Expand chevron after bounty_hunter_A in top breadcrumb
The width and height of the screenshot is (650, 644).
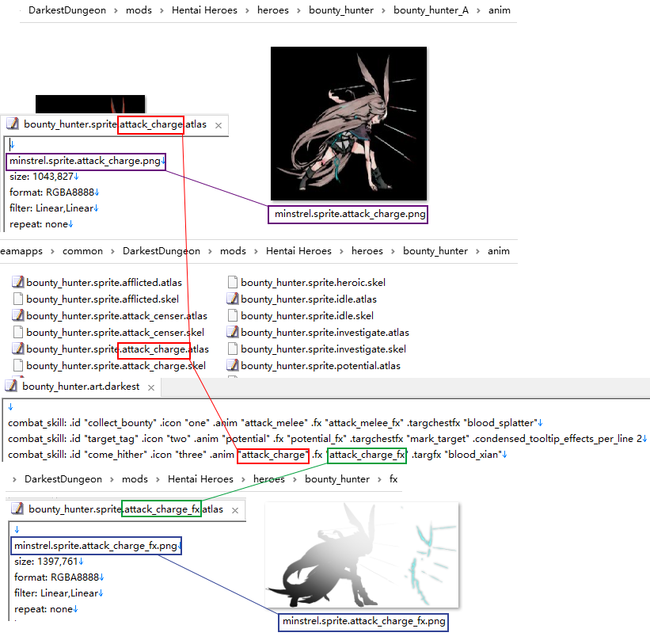pyautogui.click(x=478, y=11)
